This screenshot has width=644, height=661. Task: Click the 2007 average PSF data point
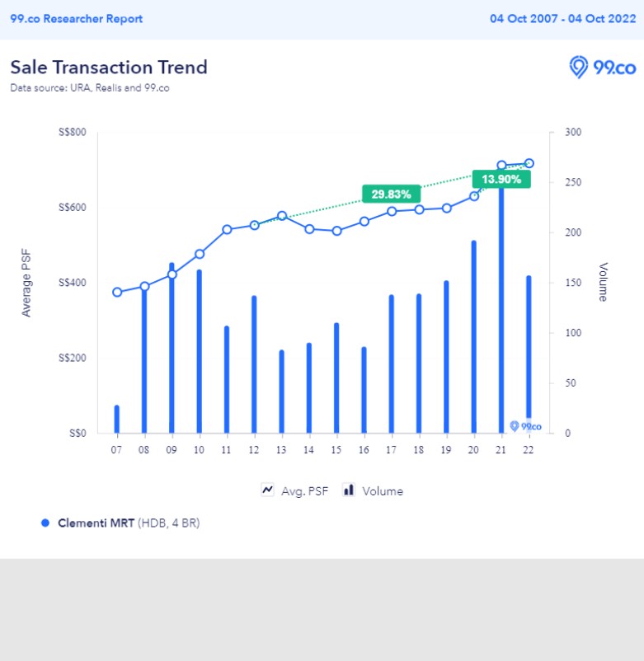click(x=117, y=292)
